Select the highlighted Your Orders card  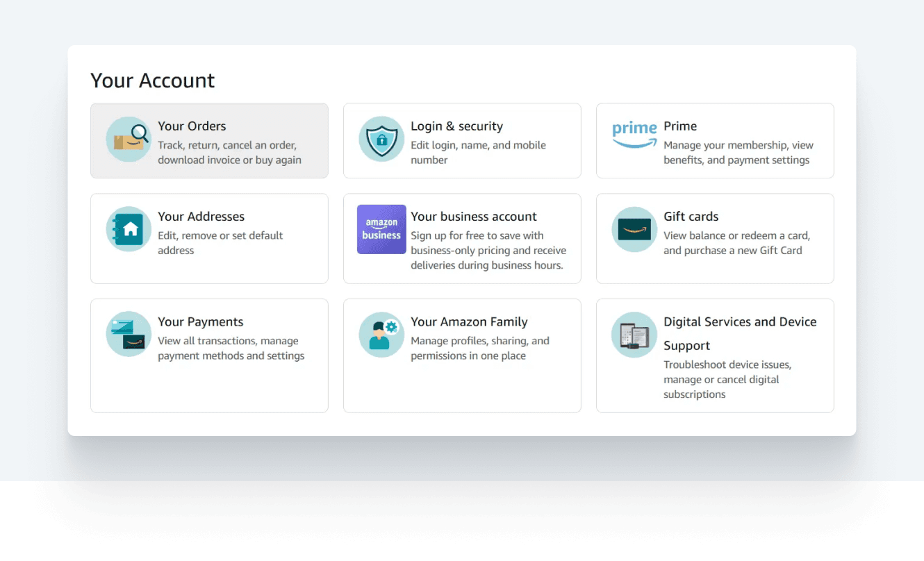point(209,140)
